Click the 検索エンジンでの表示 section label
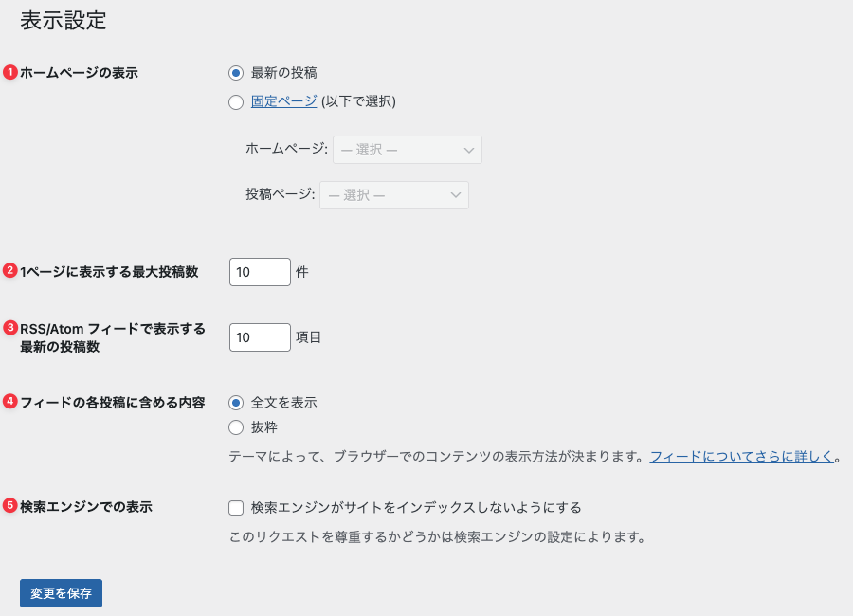This screenshot has width=853, height=616. (x=86, y=507)
